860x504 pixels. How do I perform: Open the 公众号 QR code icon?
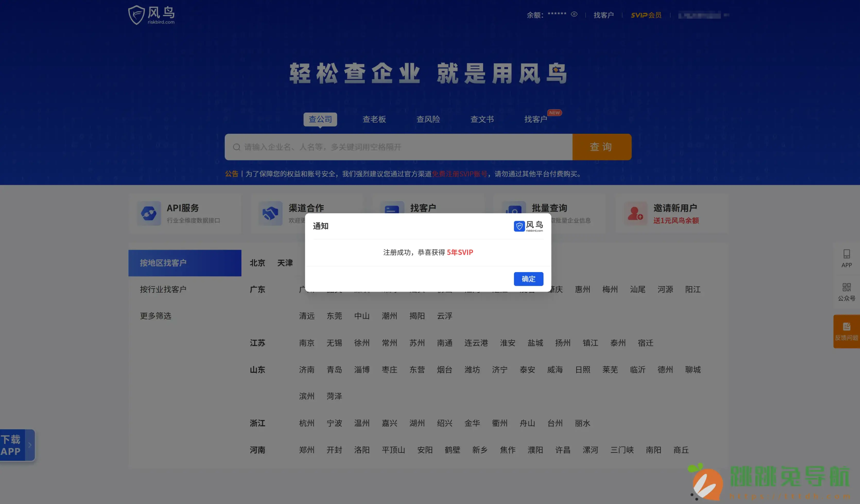pos(846,287)
